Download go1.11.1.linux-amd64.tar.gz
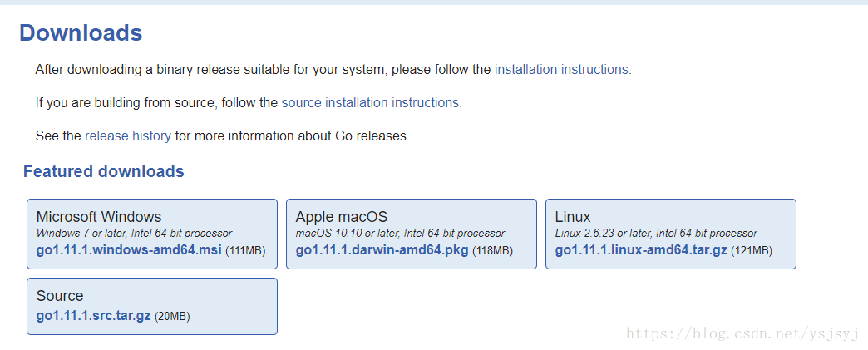Screen dimensions: 868x350 point(641,250)
